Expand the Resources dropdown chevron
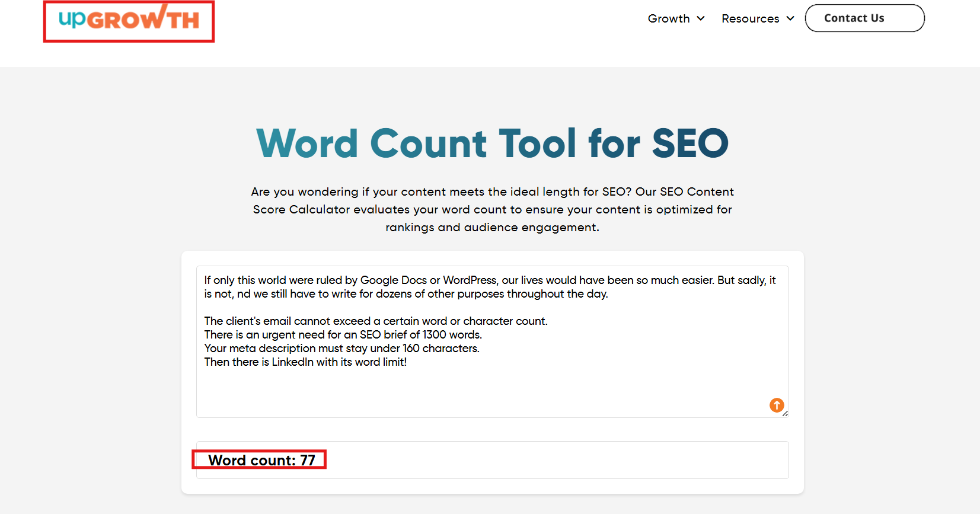The width and height of the screenshot is (980, 514). [790, 18]
